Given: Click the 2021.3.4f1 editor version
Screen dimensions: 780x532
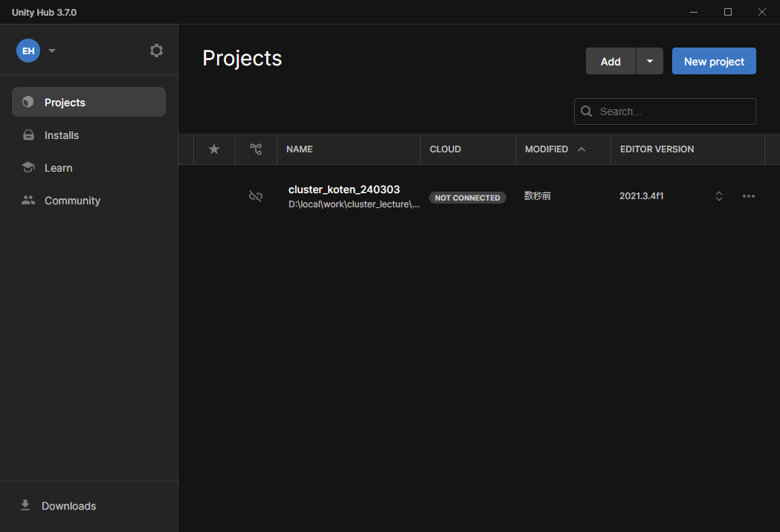Looking at the screenshot, I should [641, 196].
